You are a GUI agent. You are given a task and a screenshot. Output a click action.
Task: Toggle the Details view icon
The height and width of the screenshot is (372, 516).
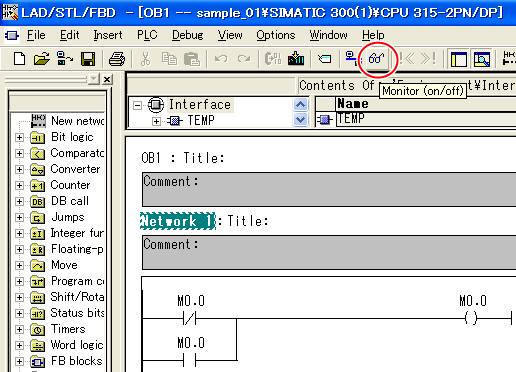click(x=482, y=59)
